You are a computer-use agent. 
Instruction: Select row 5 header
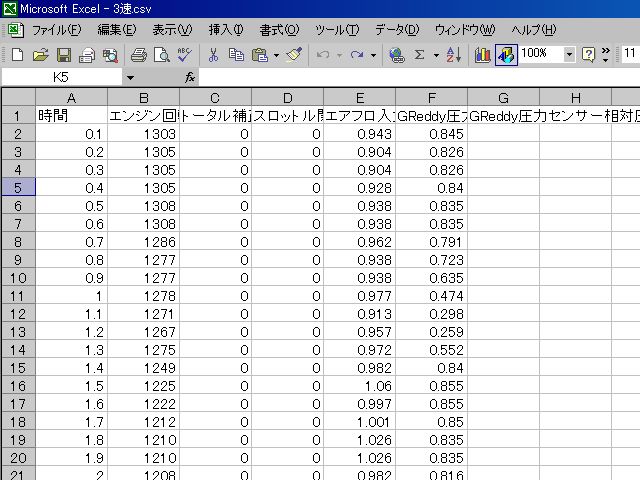coord(18,188)
